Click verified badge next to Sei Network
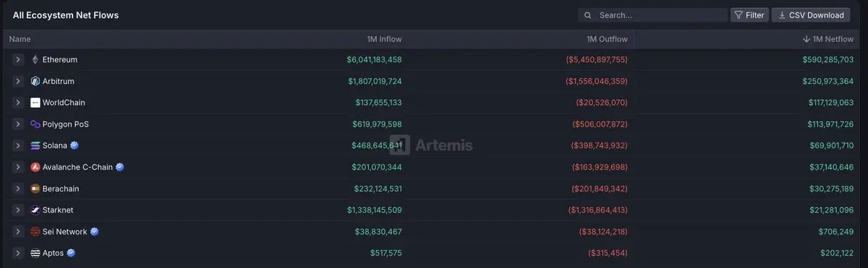 click(94, 232)
